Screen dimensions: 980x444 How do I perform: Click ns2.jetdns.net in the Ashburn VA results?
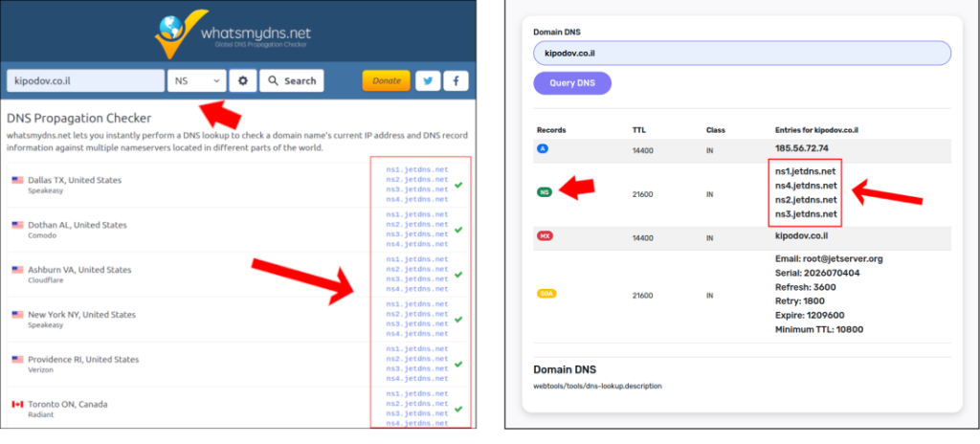417,270
